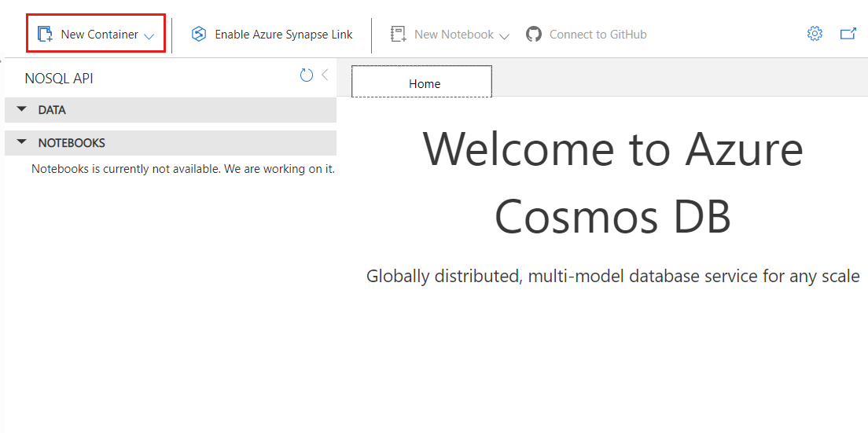The height and width of the screenshot is (433, 868).
Task: Click the NOSQL API panel title
Action: point(59,79)
